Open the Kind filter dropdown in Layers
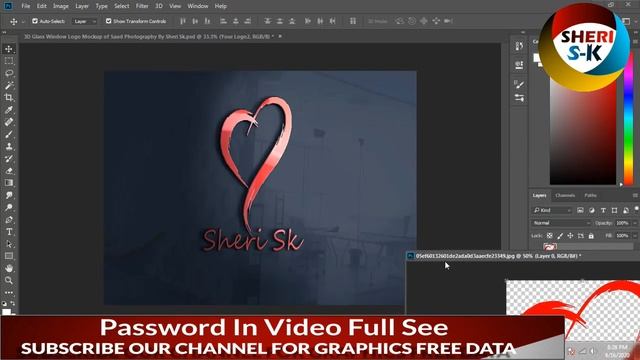640x360 pixels. [x=552, y=210]
